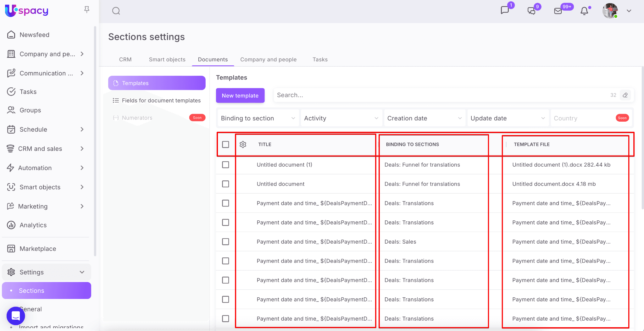Open the Binding to section filter dropdown
The height and width of the screenshot is (331, 644).
[x=258, y=118]
